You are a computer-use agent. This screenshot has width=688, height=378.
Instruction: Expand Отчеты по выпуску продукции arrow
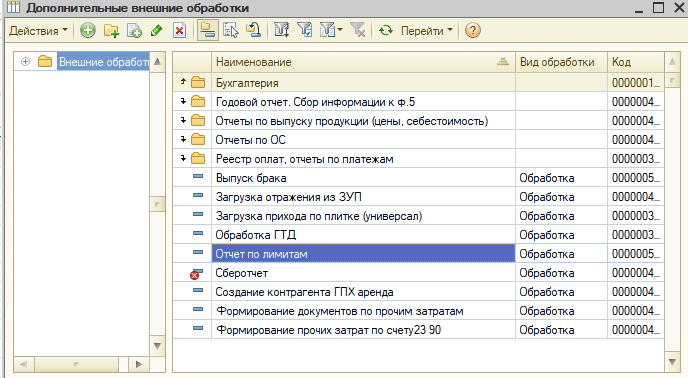click(183, 120)
